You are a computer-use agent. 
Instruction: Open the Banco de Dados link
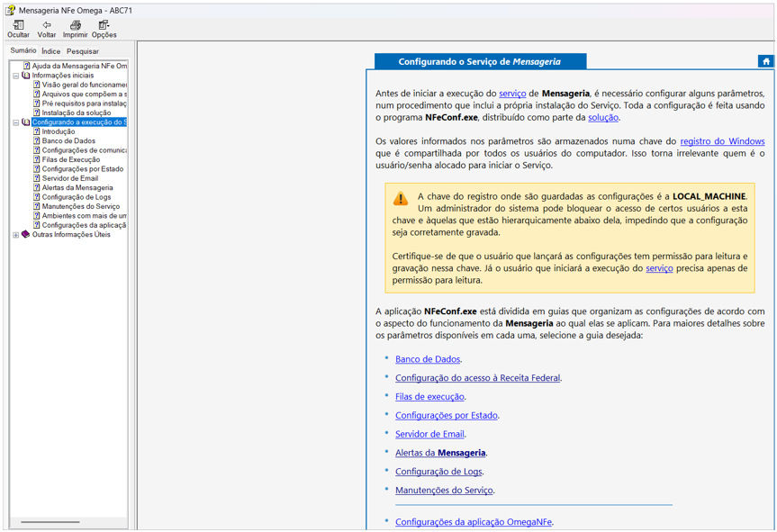[428, 359]
